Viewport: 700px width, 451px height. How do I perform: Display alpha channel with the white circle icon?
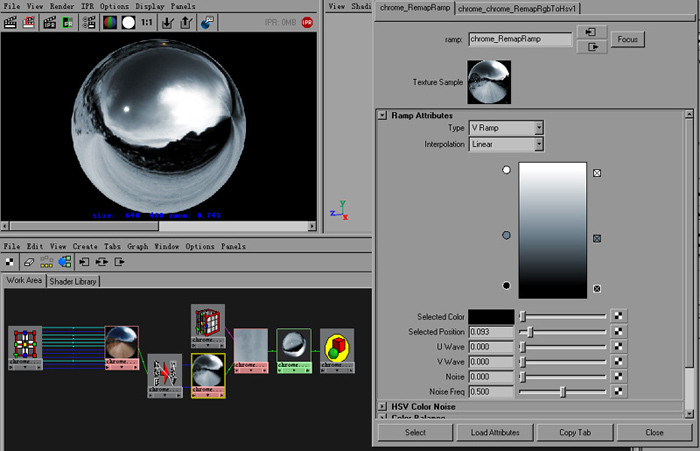pyautogui.click(x=129, y=22)
